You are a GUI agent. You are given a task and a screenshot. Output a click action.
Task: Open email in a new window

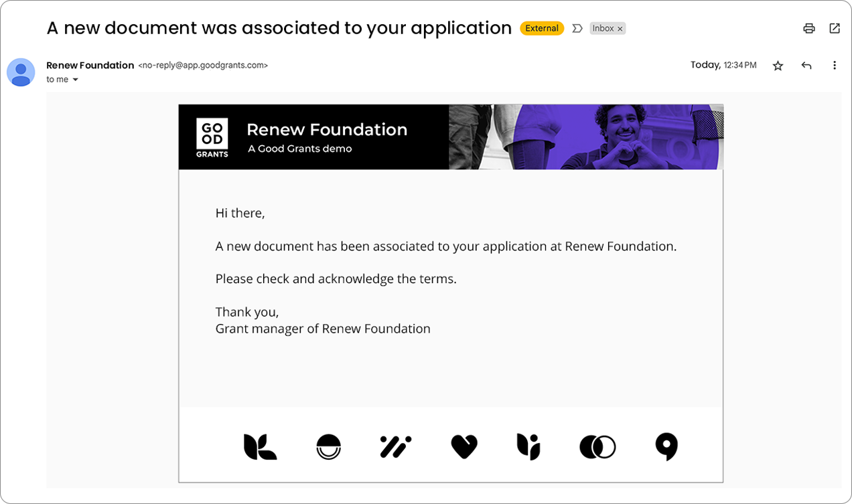(x=834, y=28)
